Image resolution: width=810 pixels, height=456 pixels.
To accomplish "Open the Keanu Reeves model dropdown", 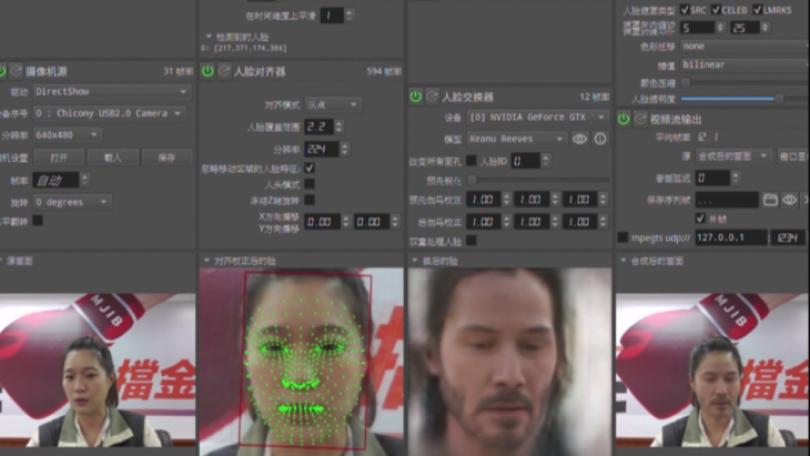I will pos(503,139).
